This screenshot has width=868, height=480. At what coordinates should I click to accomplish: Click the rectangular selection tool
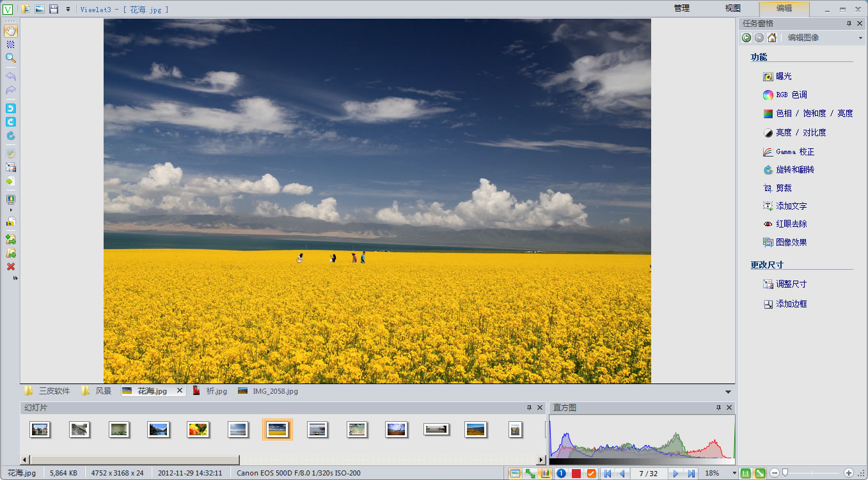[10, 44]
